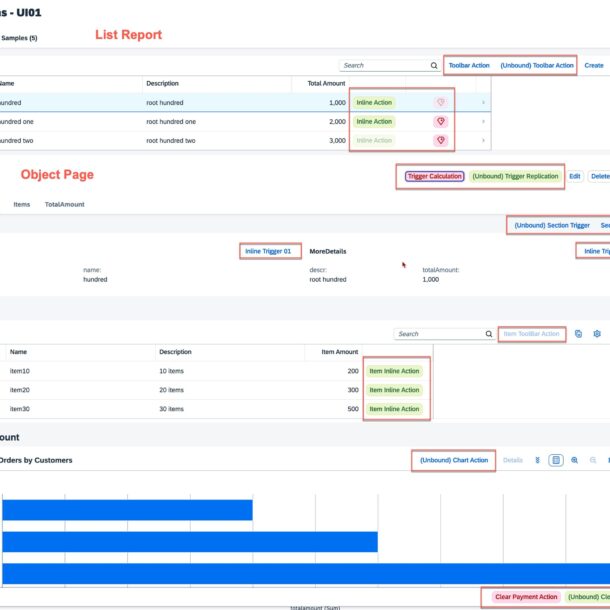The image size is (610, 610).
Task: Click the 'Orders by Customers' chart title
Action: [35, 460]
